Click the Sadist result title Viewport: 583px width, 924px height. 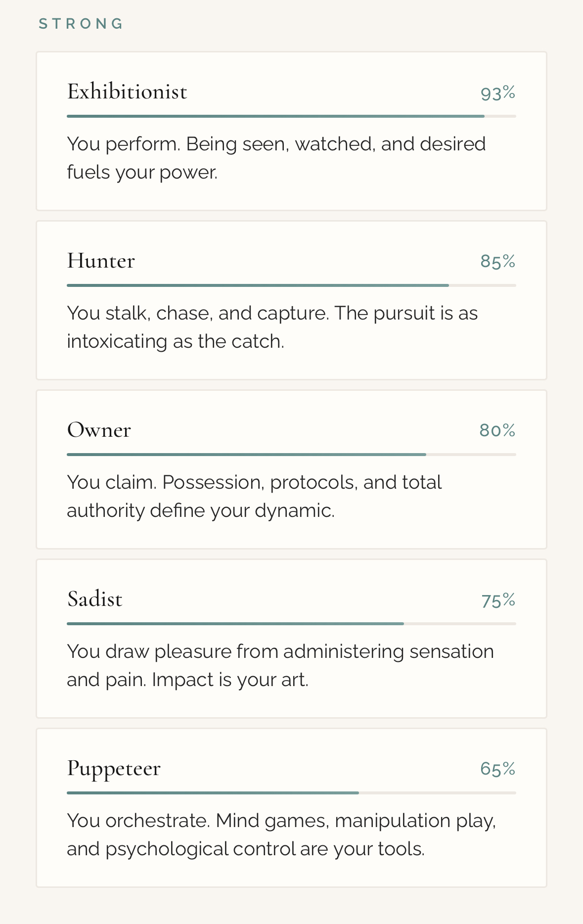(94, 600)
